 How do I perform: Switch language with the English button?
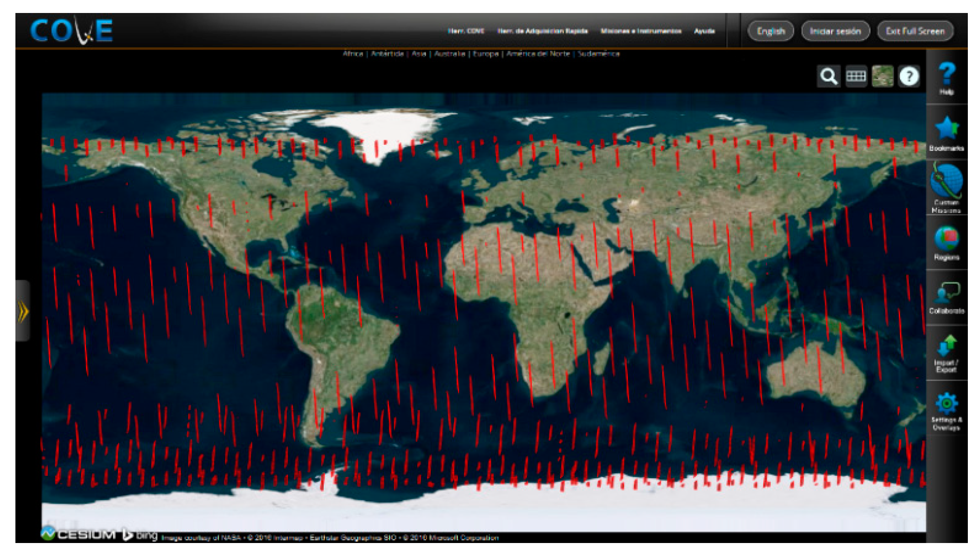point(771,31)
